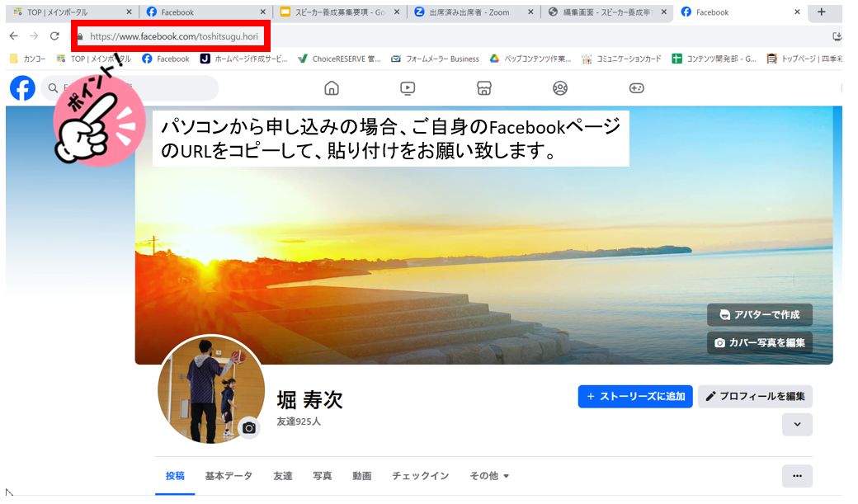Click ストーリーズに追加 button
Viewport: 858px width, 504px height.
click(635, 396)
